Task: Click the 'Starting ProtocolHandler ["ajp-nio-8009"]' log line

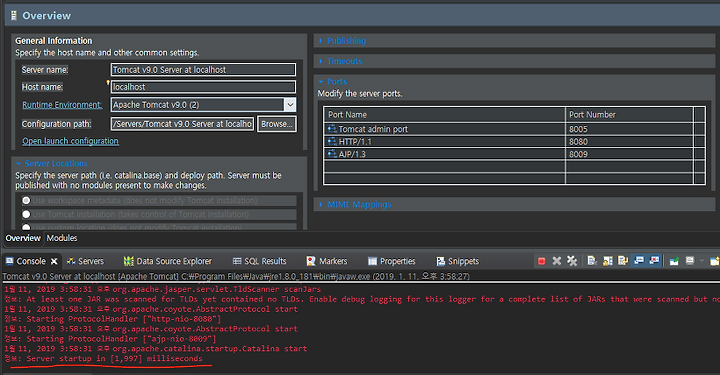Action: [x=110, y=339]
